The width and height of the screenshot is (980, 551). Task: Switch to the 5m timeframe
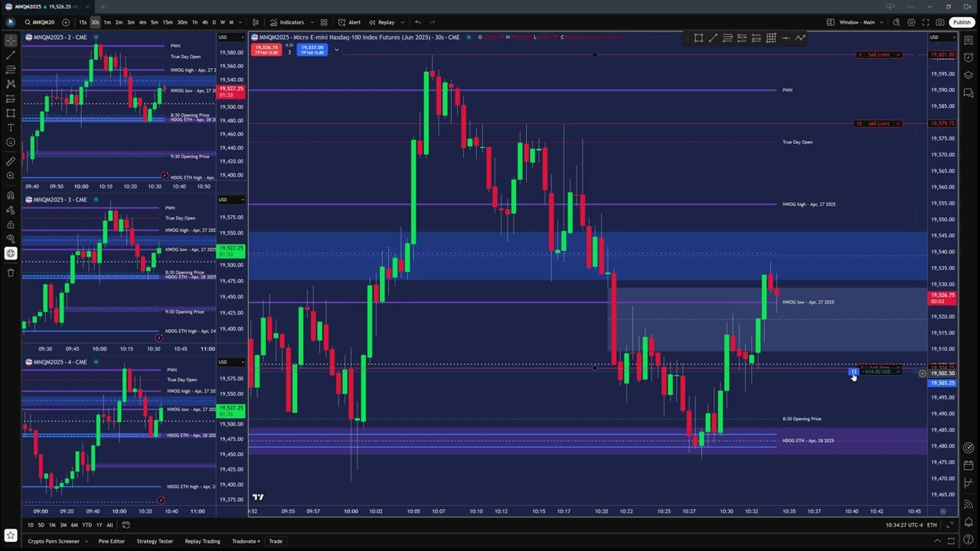154,22
